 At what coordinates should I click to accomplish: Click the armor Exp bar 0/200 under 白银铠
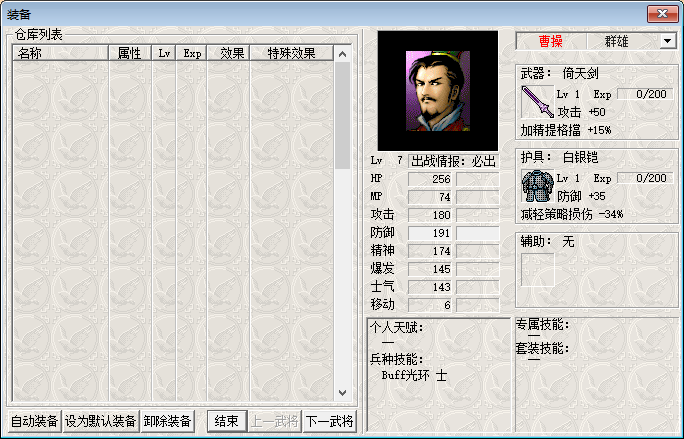coord(646,178)
